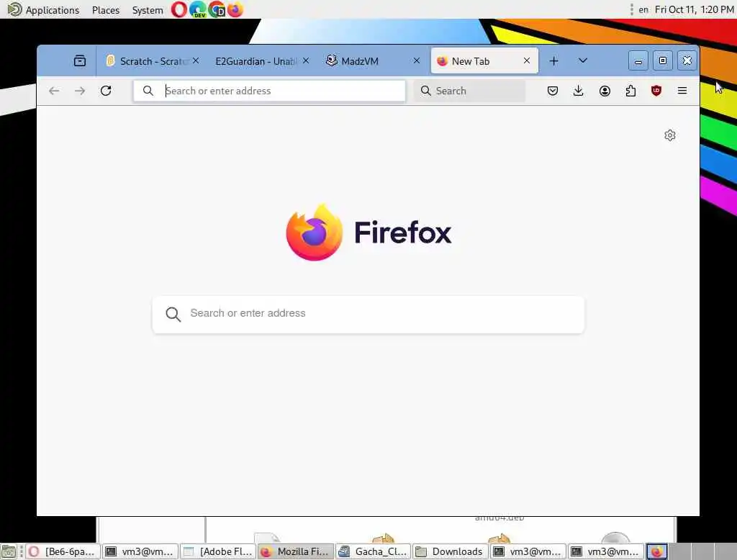Open the System menu

[x=148, y=10]
